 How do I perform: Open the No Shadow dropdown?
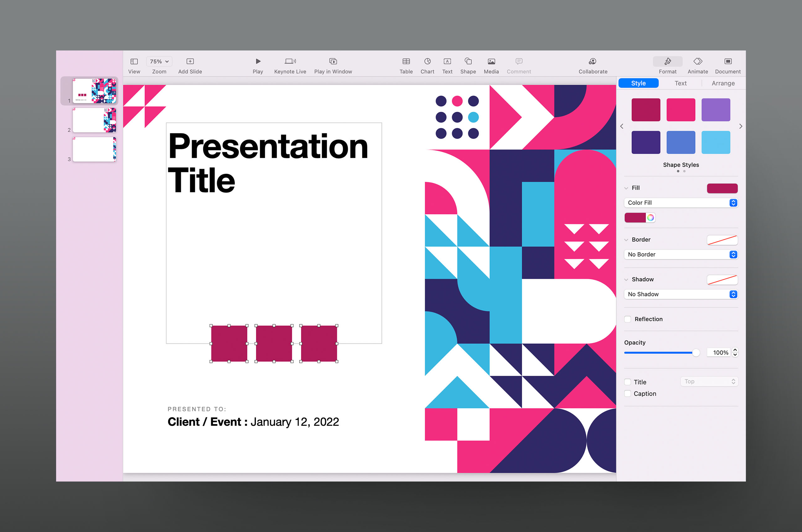[x=680, y=294]
